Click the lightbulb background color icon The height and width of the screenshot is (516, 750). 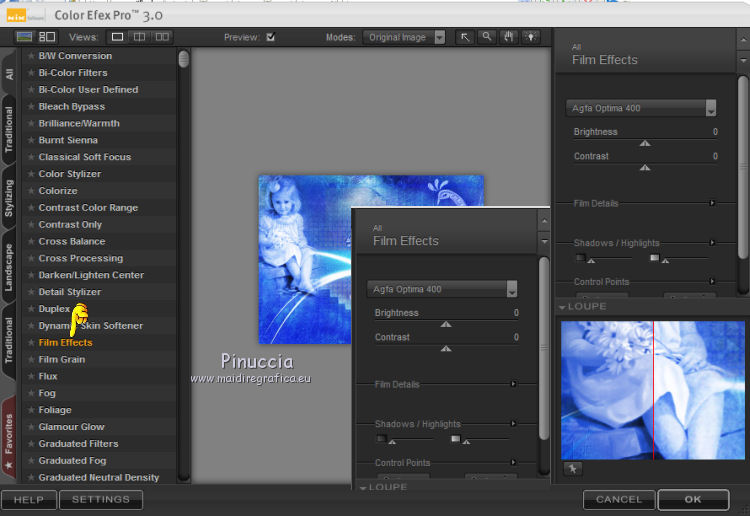pyautogui.click(x=531, y=37)
